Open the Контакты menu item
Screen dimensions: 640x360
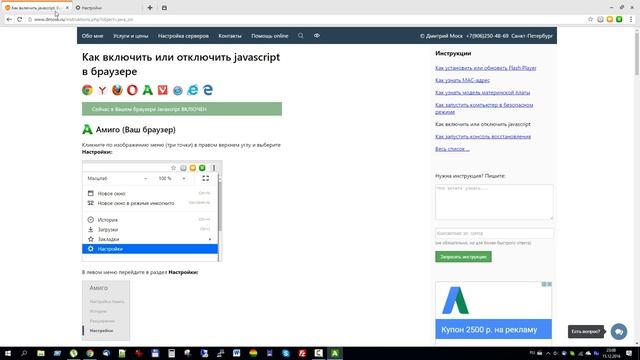click(x=230, y=36)
